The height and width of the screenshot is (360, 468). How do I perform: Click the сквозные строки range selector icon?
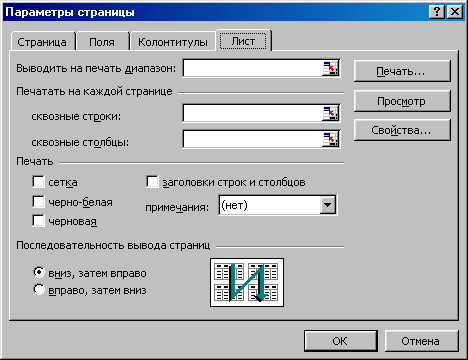coord(330,113)
